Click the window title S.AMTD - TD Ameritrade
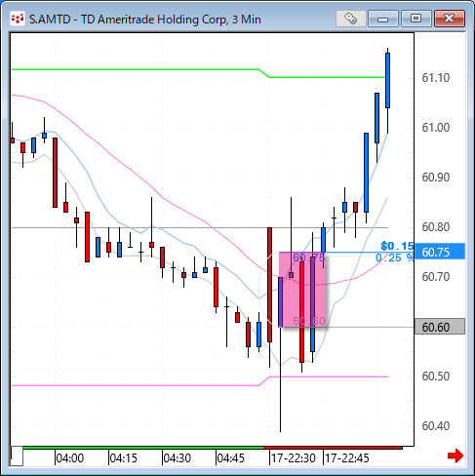Screen dimensions: 475x476 tap(145, 20)
